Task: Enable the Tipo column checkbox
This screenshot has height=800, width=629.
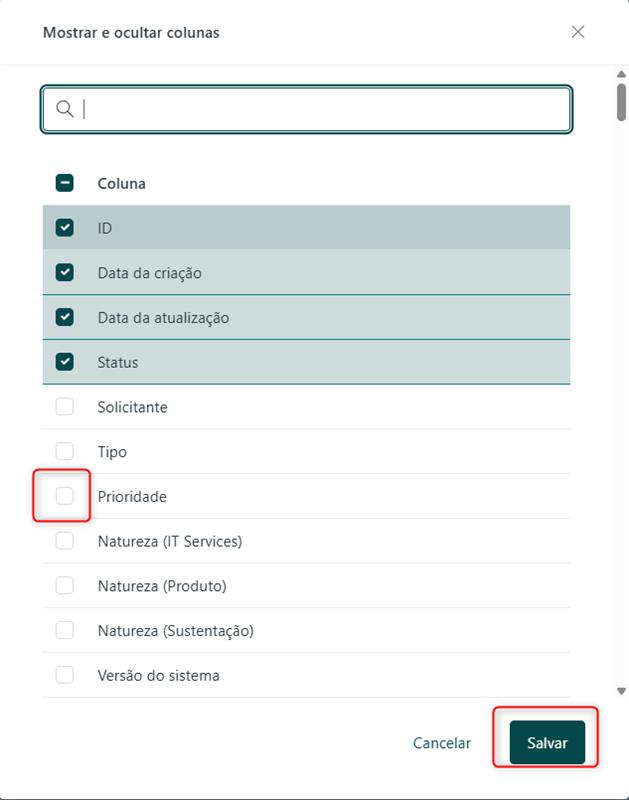Action: tap(65, 452)
